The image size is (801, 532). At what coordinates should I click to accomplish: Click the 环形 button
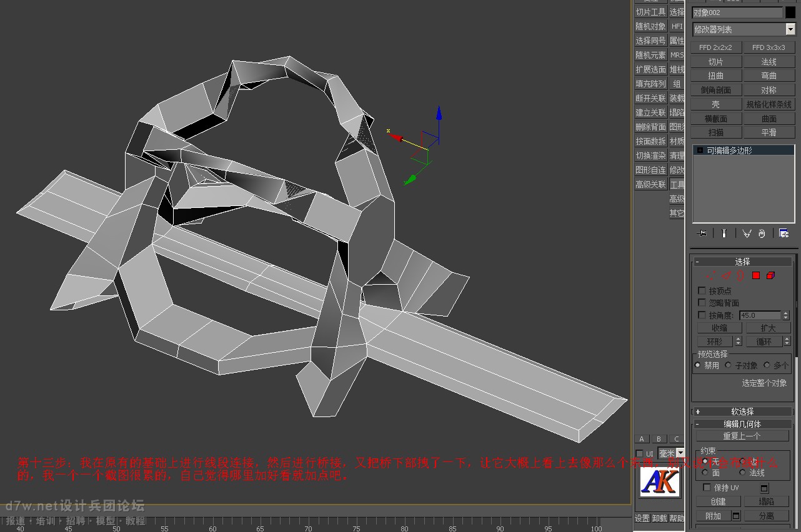click(x=715, y=342)
